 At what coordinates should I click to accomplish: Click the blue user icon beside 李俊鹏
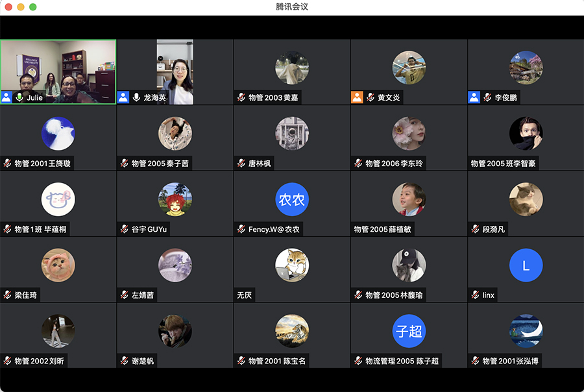[474, 97]
